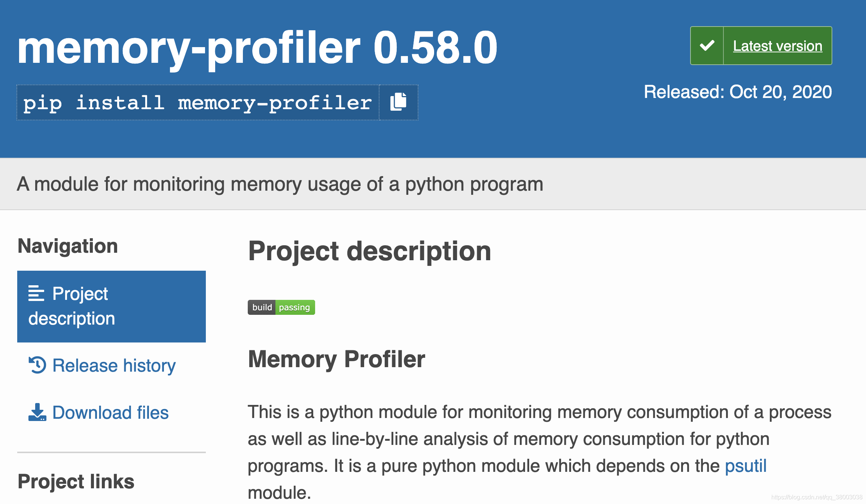This screenshot has height=504, width=866.
Task: Toggle the Project description navigation highlight
Action: pyautogui.click(x=111, y=306)
